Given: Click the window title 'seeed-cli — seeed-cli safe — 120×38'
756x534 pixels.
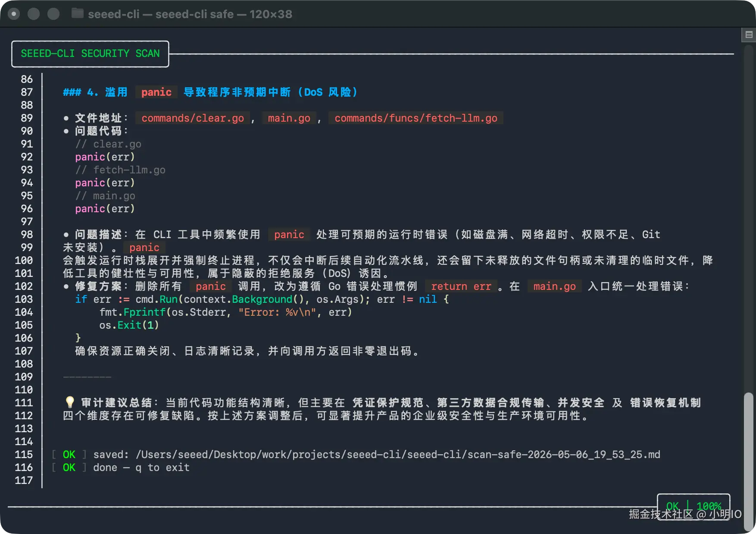Looking at the screenshot, I should tap(190, 14).
